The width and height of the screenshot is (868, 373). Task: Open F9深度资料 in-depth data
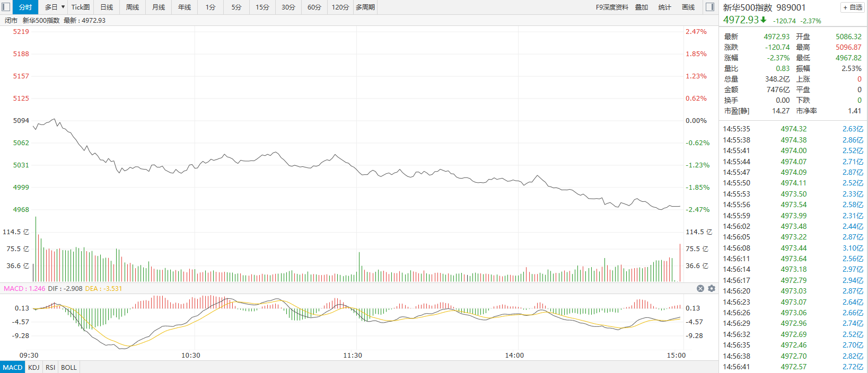pos(612,7)
